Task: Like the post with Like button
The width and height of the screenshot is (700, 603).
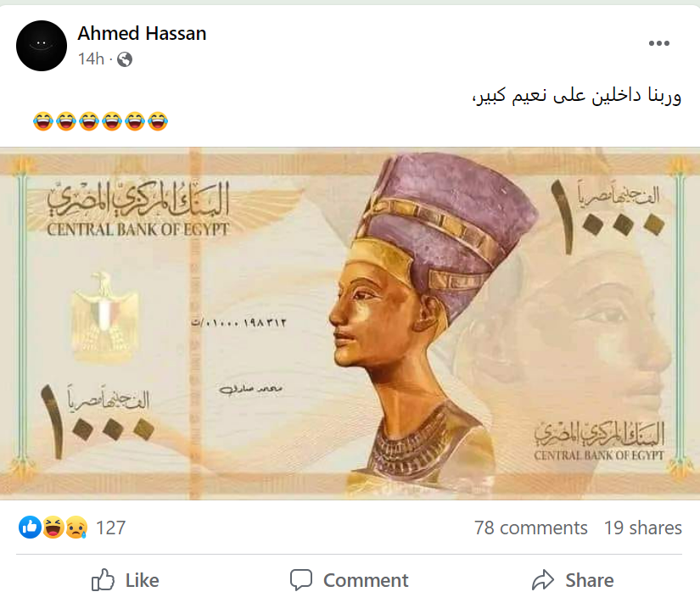Action: click(x=126, y=580)
